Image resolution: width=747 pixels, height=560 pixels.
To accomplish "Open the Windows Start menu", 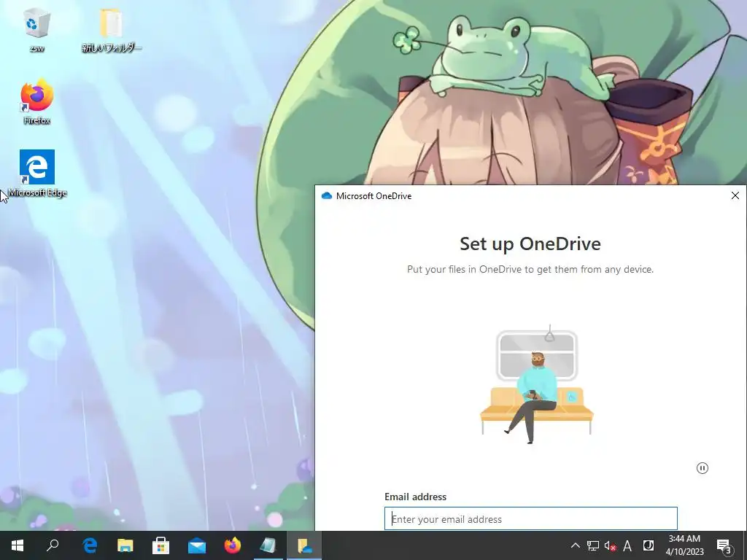I will click(18, 545).
